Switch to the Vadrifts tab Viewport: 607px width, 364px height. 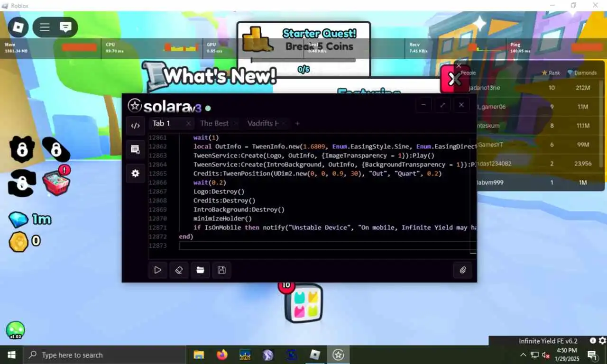click(263, 123)
